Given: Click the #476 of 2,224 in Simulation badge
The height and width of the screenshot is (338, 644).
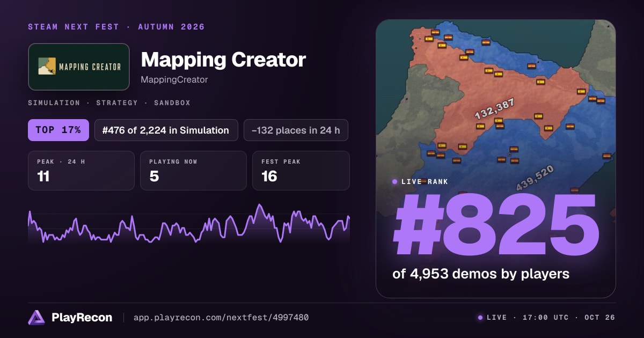Looking at the screenshot, I should tap(166, 130).
